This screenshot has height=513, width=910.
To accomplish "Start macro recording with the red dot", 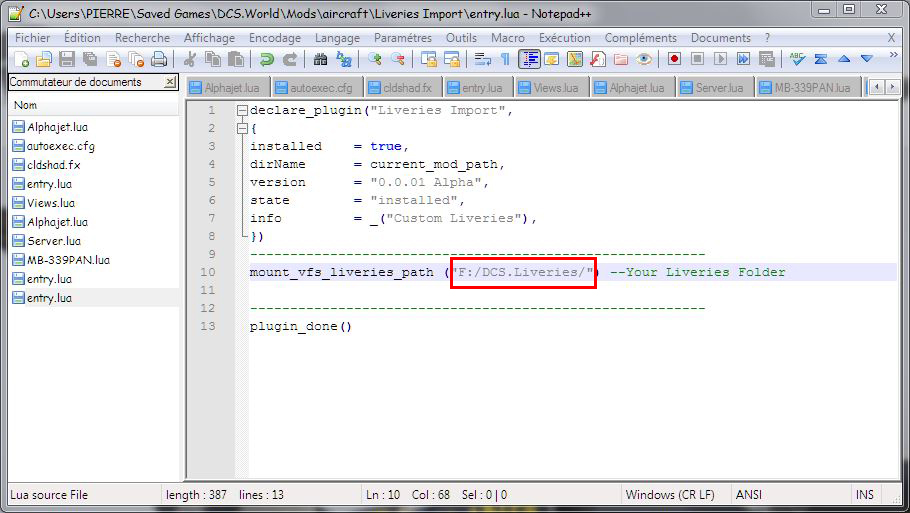I will [674, 59].
